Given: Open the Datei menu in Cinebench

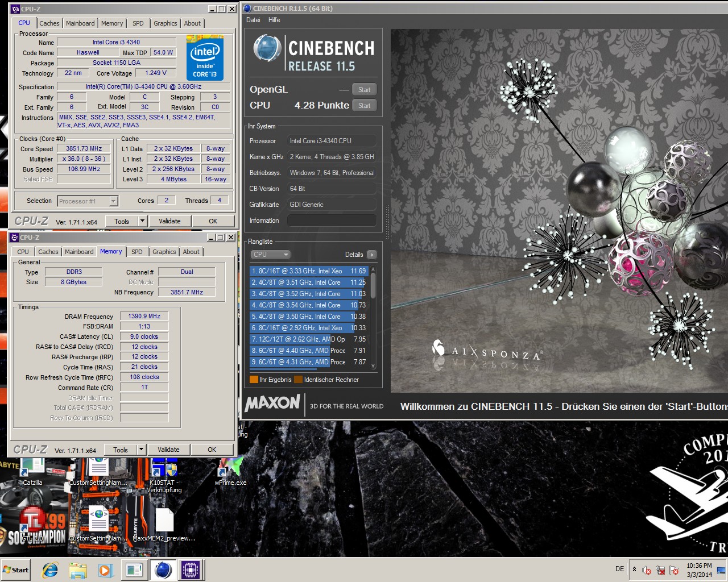Looking at the screenshot, I should coord(253,20).
